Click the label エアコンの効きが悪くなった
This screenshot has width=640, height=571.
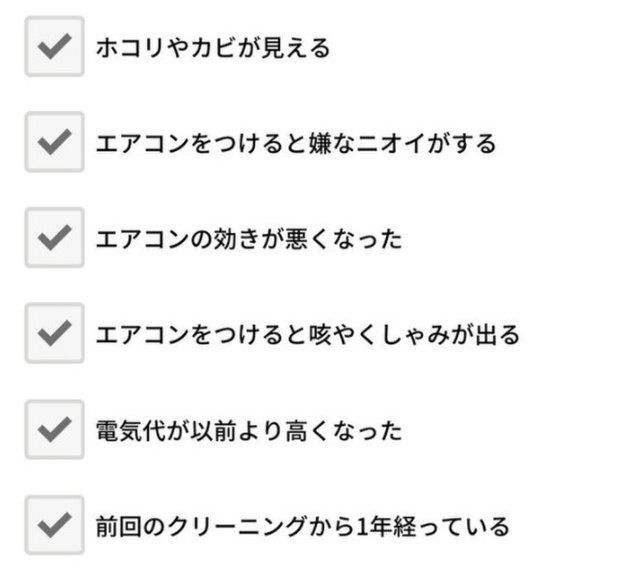(249, 239)
